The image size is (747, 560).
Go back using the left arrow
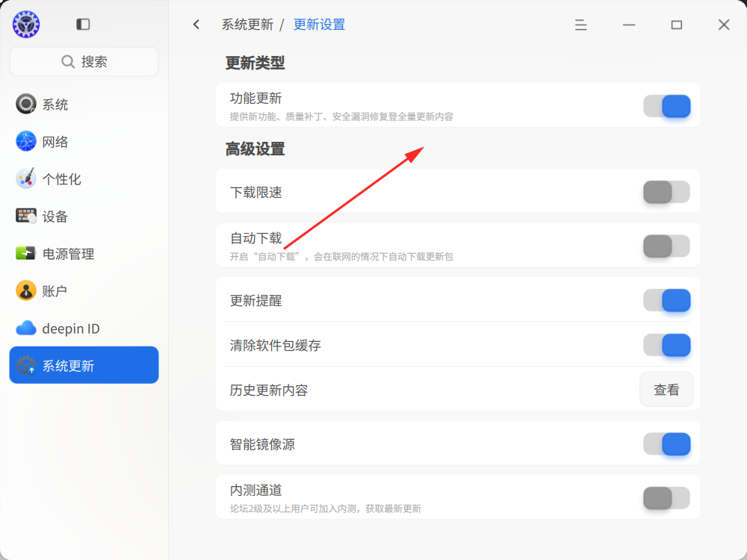196,25
